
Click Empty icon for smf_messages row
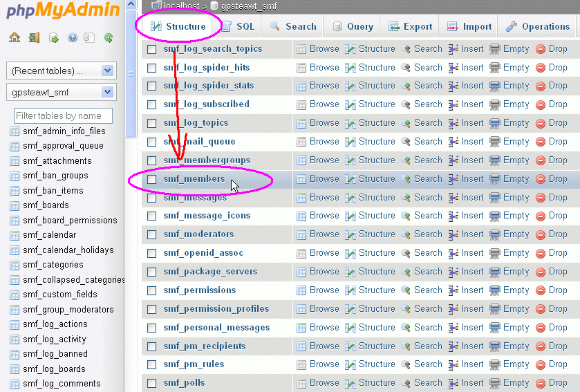click(x=494, y=198)
